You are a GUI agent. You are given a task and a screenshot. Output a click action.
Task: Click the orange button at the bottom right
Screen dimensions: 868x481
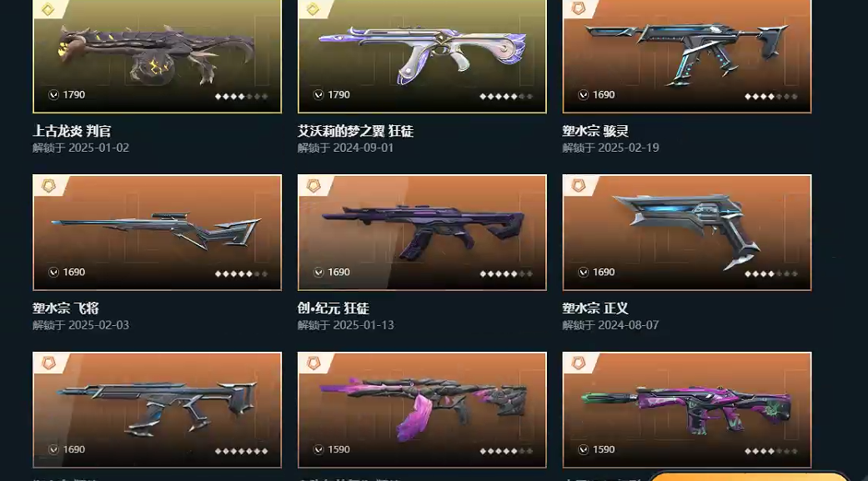click(x=747, y=477)
